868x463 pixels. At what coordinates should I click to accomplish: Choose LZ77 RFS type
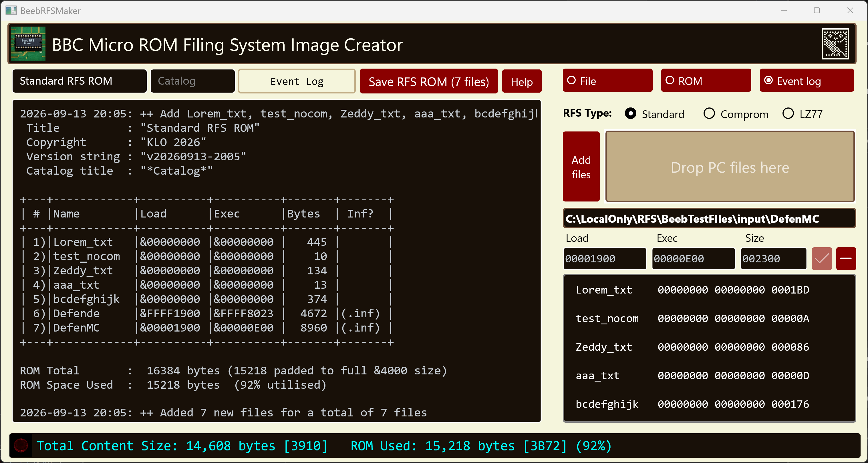point(802,114)
